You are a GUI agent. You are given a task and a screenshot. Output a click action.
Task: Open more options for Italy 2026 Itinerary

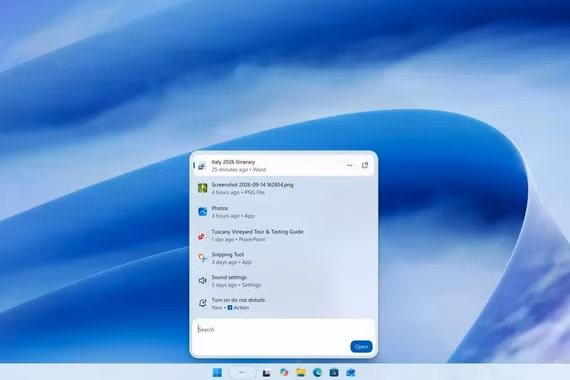point(349,165)
